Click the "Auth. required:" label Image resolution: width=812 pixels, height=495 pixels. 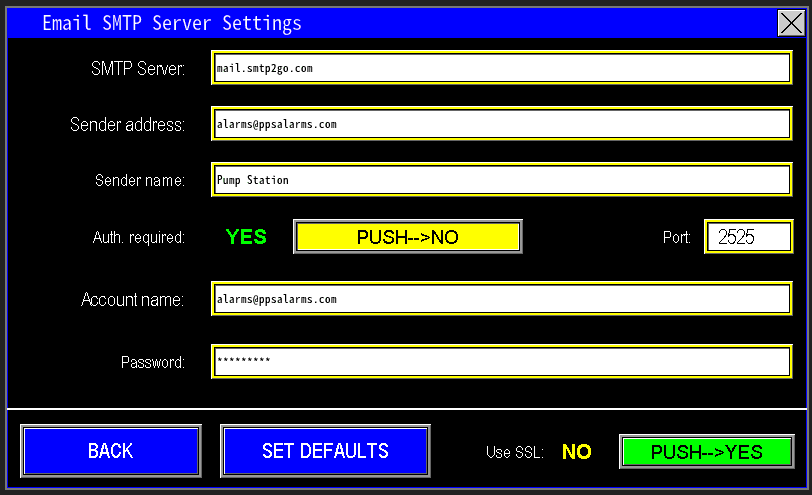coord(138,238)
